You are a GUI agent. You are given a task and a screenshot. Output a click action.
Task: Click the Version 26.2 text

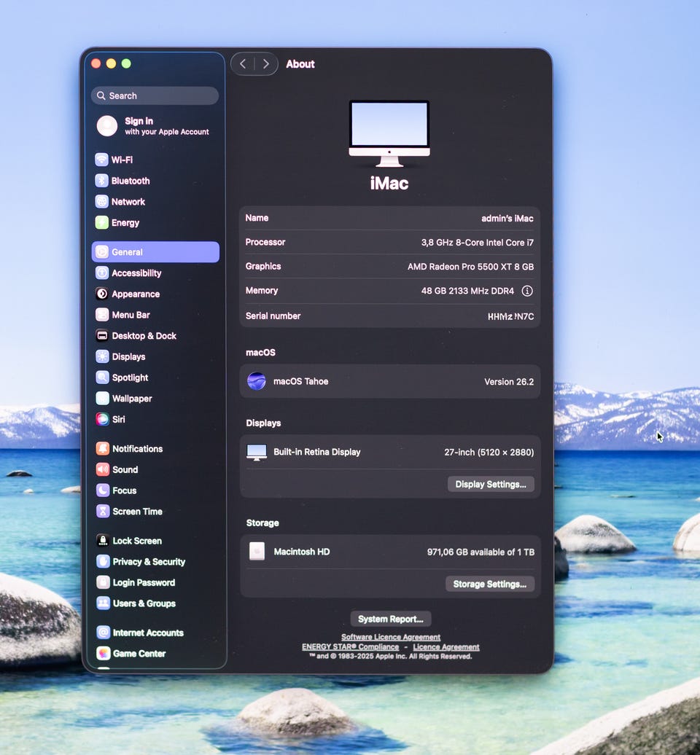click(509, 382)
